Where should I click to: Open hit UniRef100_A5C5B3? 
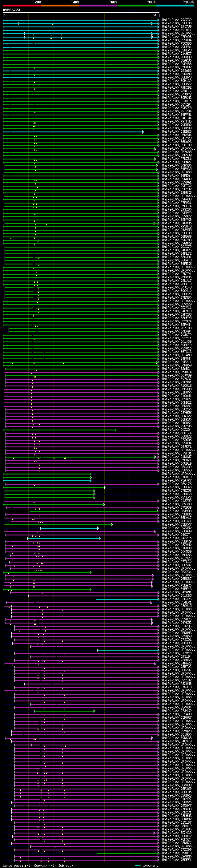pyautogui.click(x=177, y=43)
